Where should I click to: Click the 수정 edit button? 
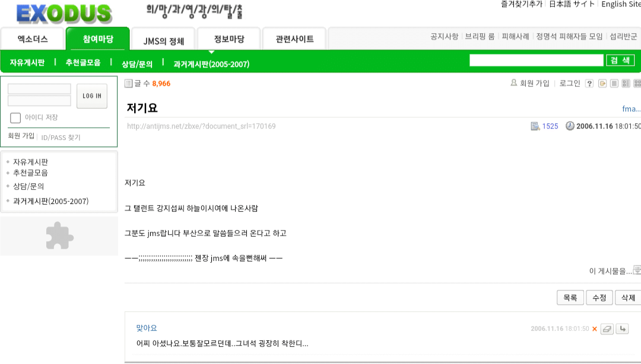coord(599,298)
